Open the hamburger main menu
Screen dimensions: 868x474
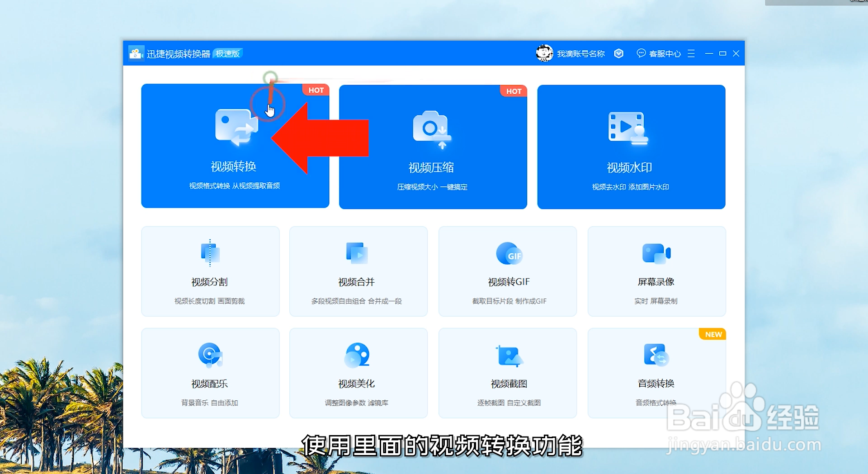click(691, 53)
